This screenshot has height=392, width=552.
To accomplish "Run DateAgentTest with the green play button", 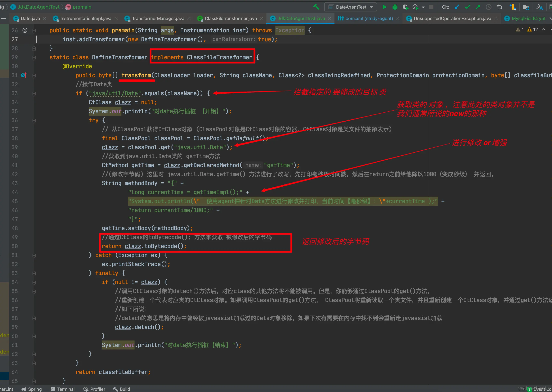I will [384, 7].
